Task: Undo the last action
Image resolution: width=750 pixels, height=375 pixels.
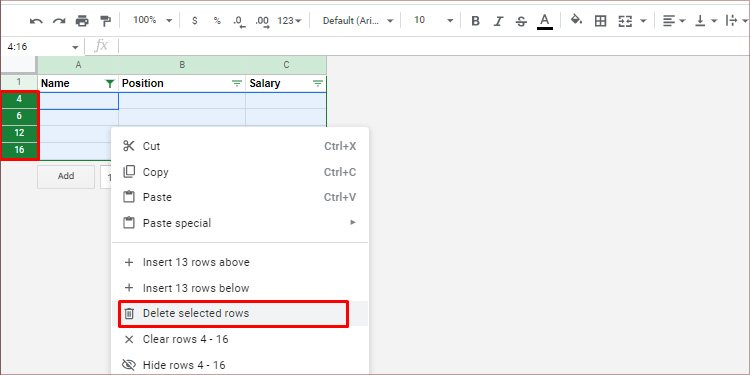Action: click(36, 21)
